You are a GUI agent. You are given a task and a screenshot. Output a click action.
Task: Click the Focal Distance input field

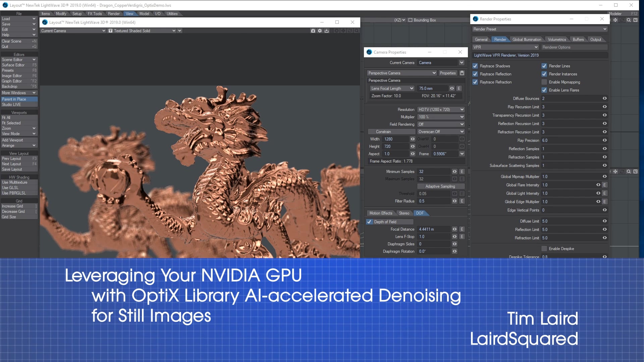(433, 229)
